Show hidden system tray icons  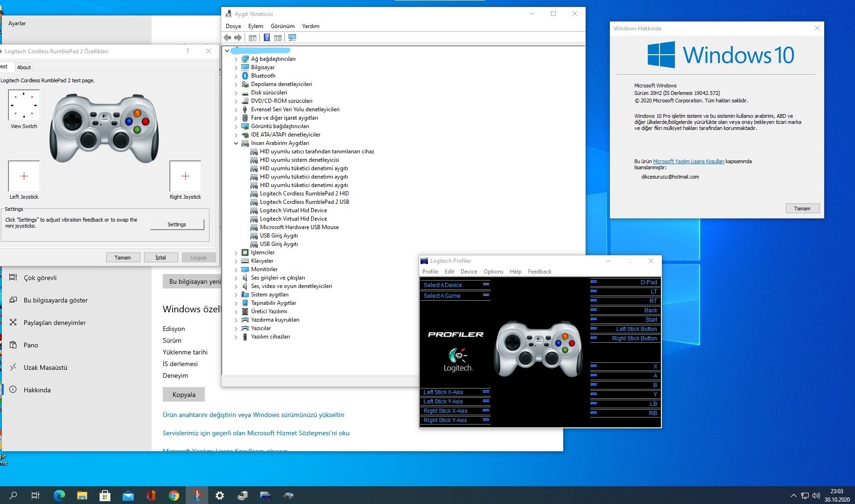click(x=794, y=496)
